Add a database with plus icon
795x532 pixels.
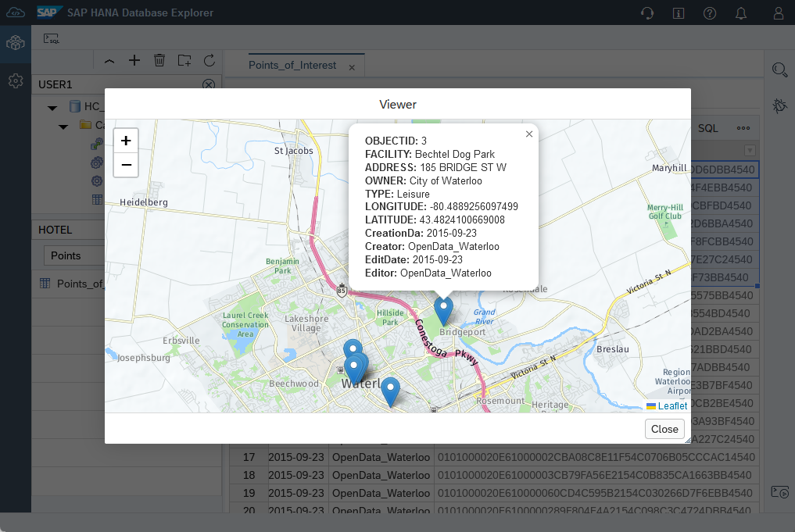pos(134,61)
